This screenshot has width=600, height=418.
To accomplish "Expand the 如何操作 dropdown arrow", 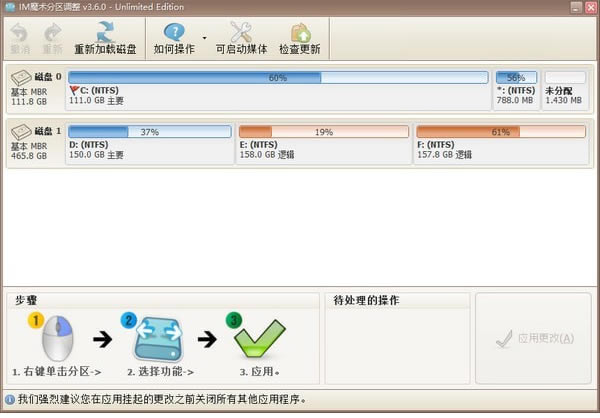I will pyautogui.click(x=204, y=38).
